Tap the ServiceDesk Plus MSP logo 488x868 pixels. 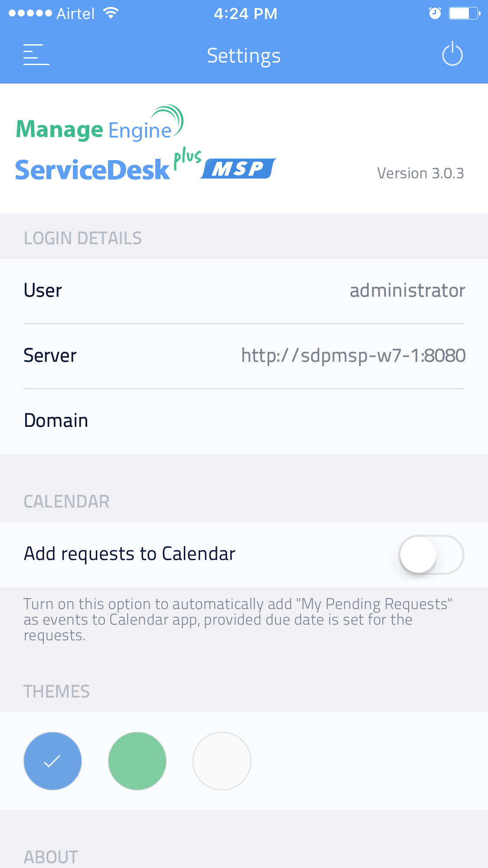click(x=145, y=167)
